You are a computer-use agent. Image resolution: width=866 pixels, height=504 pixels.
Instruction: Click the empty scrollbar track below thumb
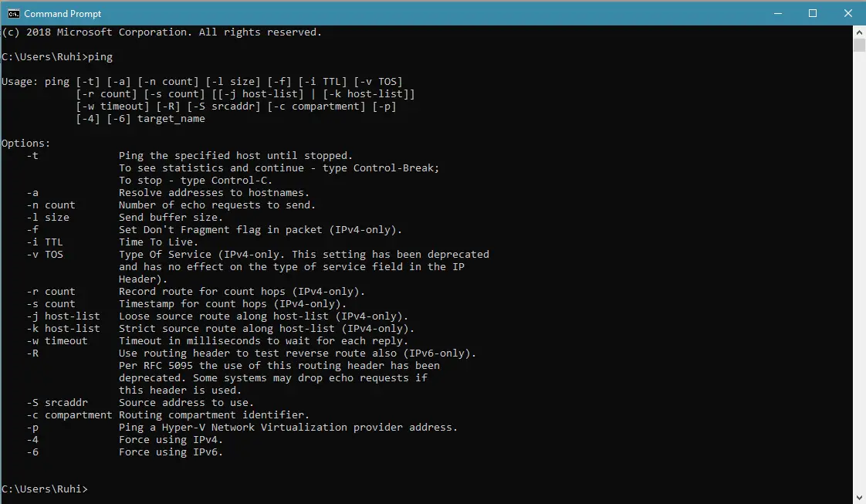(x=859, y=270)
